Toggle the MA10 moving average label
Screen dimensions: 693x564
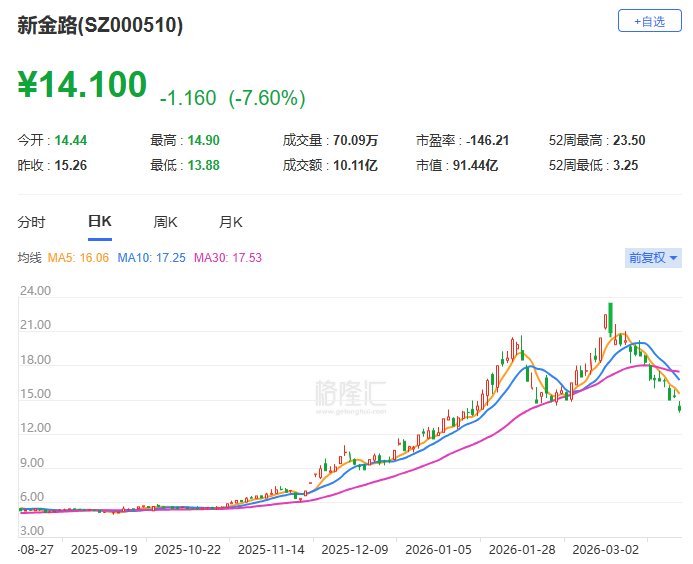150,258
